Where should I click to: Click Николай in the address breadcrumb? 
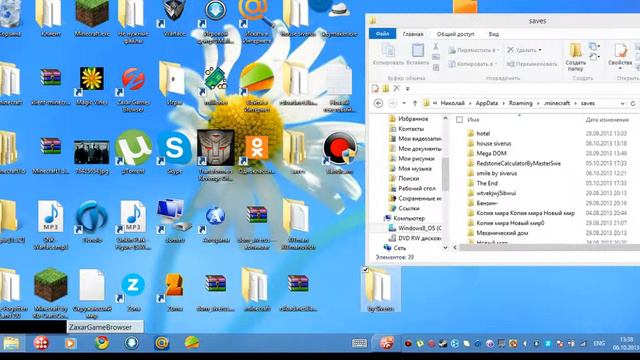[453, 103]
